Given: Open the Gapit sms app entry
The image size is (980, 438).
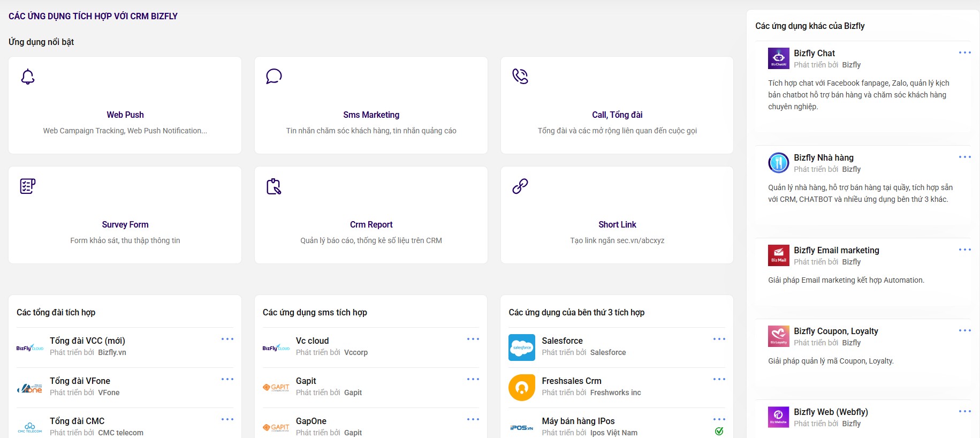Looking at the screenshot, I should 306,381.
